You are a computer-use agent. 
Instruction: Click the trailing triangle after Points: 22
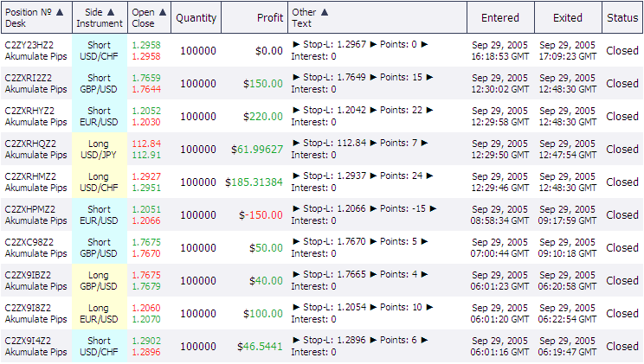[429, 110]
